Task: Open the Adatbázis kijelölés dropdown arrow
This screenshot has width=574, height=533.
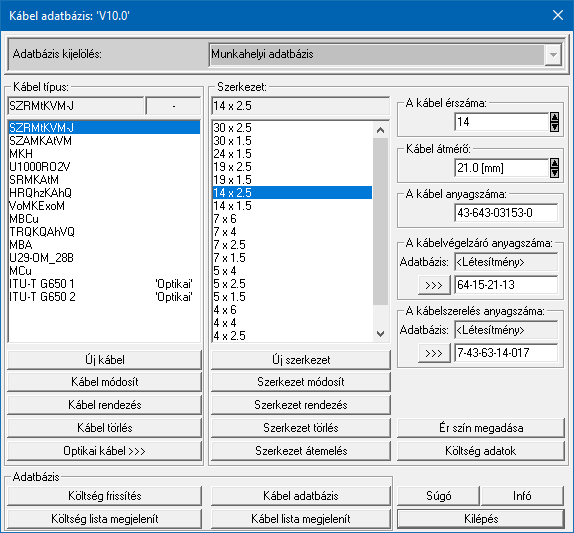Action: [x=553, y=55]
